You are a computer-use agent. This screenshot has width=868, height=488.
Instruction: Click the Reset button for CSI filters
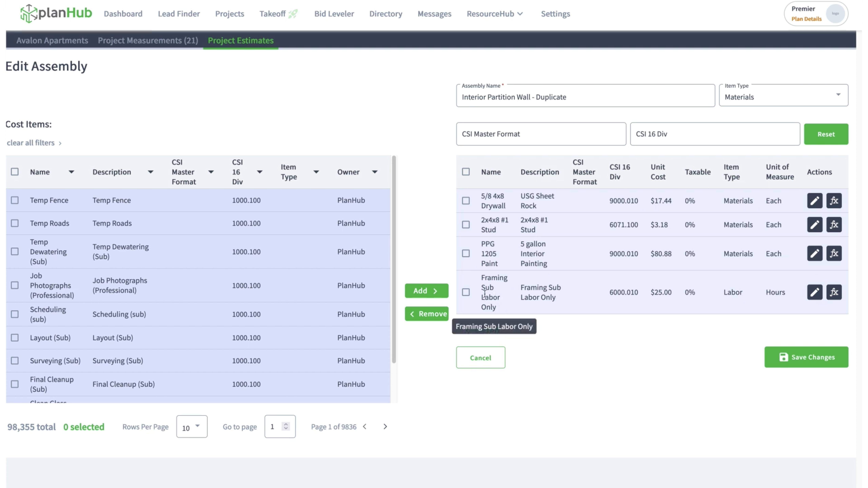pyautogui.click(x=826, y=134)
